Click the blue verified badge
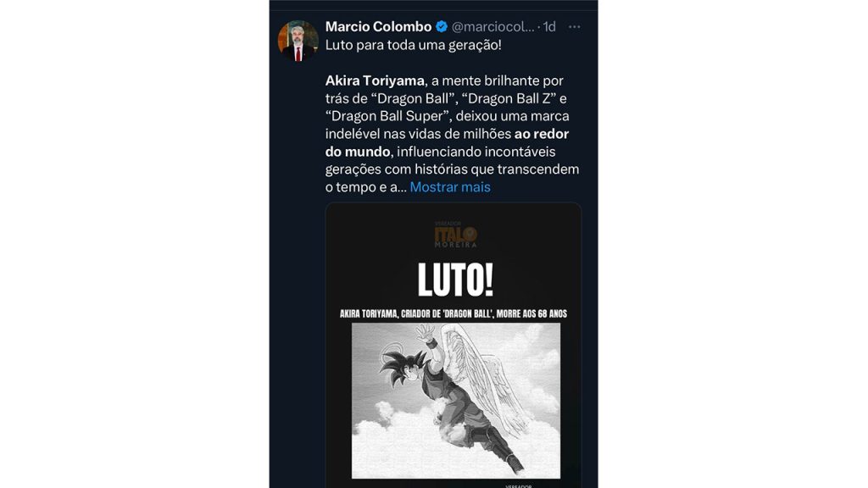This screenshot has width=868, height=488. click(441, 26)
